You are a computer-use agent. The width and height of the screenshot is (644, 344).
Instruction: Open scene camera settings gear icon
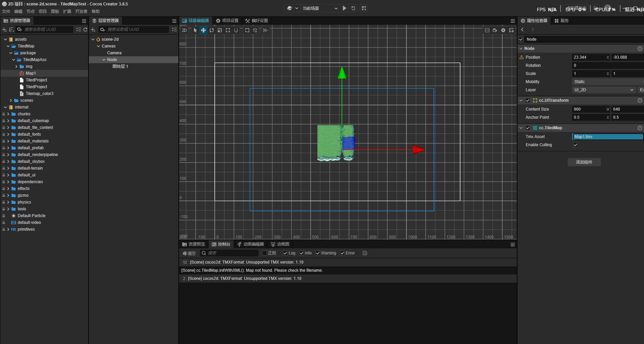pos(503,30)
